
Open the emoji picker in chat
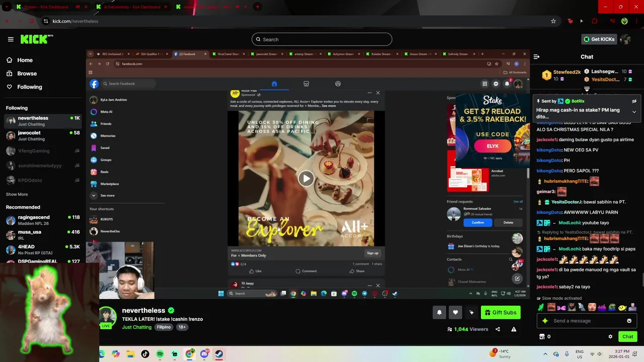point(629,321)
